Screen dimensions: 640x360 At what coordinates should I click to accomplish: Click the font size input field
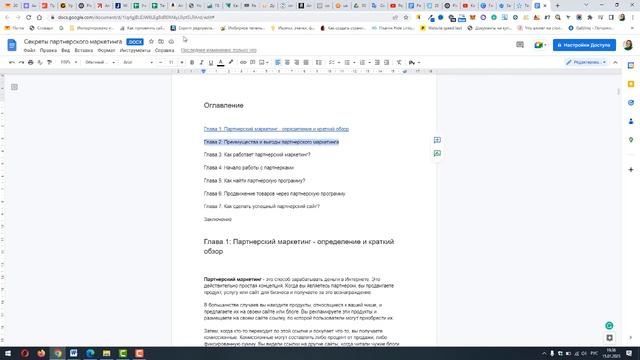[x=171, y=62]
